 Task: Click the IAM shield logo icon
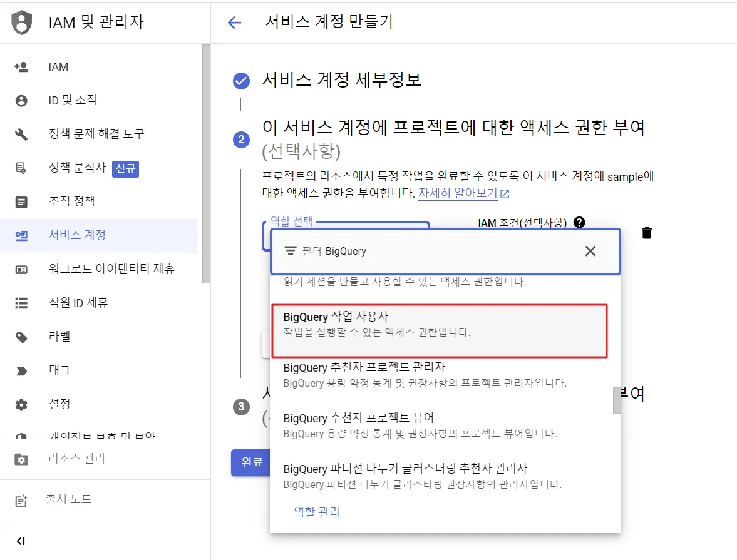point(22,22)
